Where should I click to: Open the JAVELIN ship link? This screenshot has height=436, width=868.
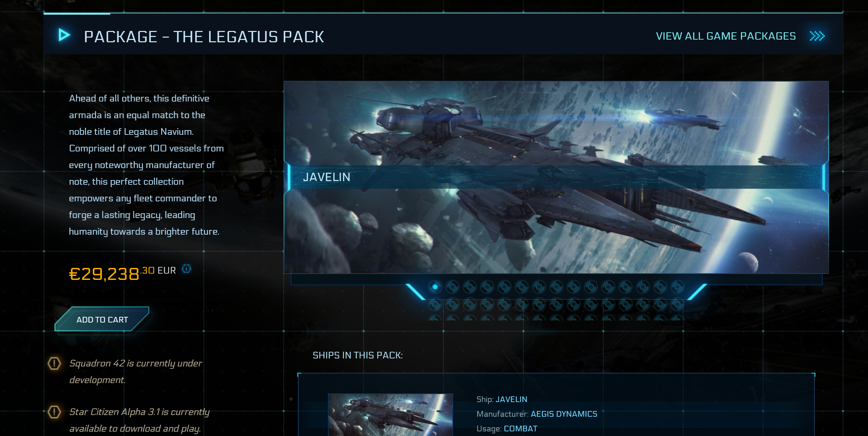pos(511,399)
